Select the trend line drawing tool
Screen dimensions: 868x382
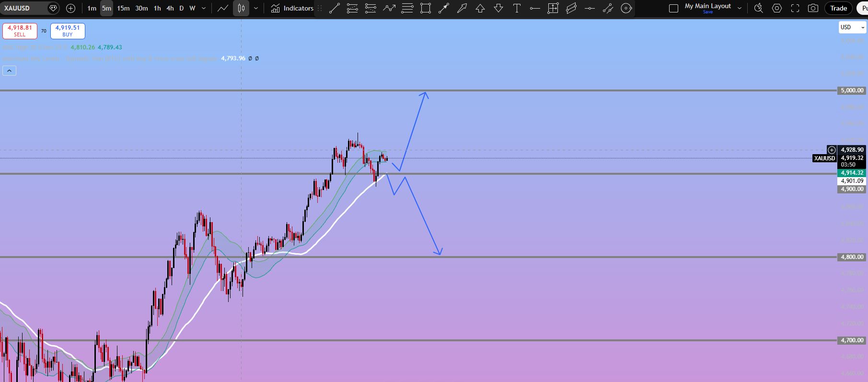tap(335, 8)
